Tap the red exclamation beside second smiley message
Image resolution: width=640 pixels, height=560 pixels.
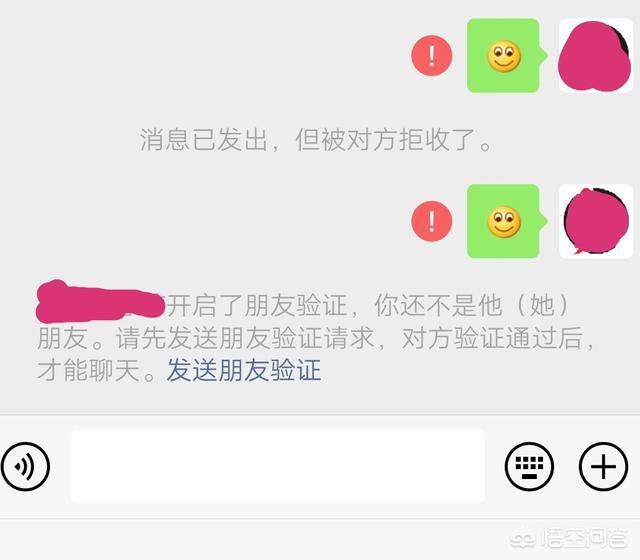(432, 221)
